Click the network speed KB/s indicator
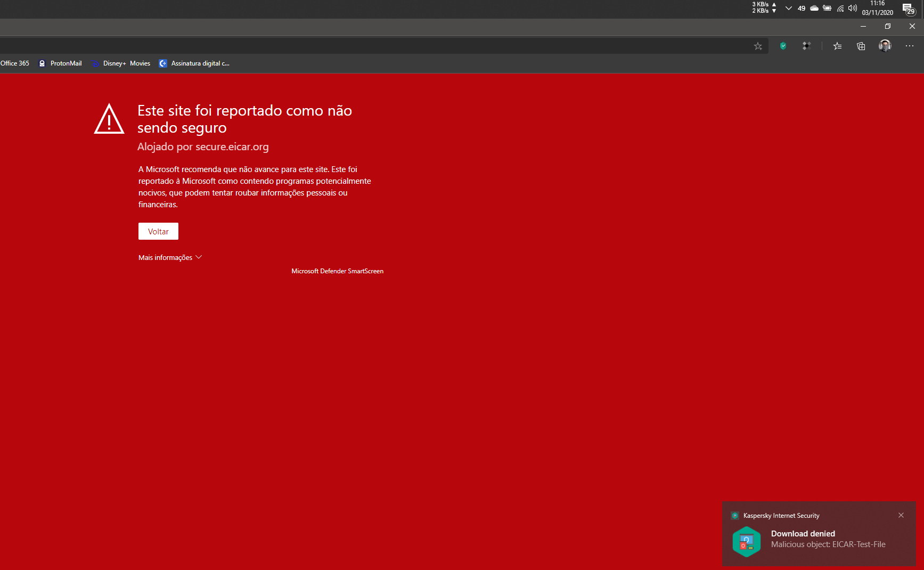 coord(764,7)
